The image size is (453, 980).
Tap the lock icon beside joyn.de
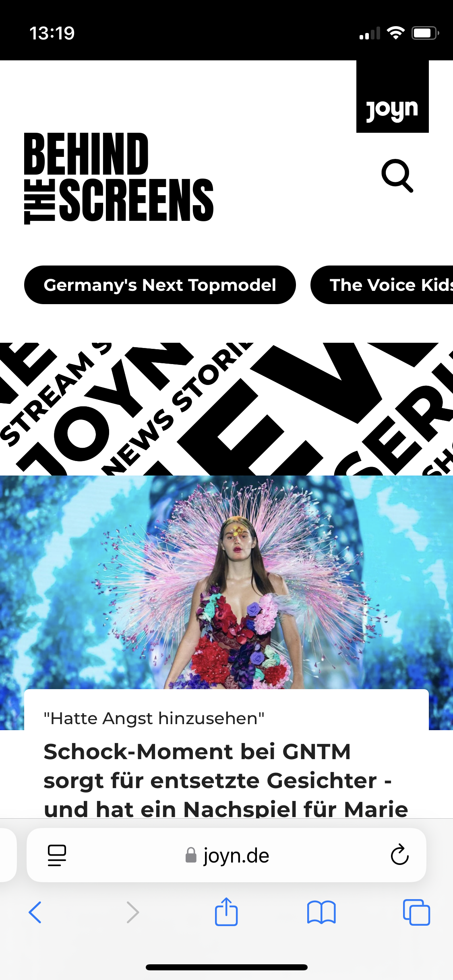pyautogui.click(x=191, y=855)
